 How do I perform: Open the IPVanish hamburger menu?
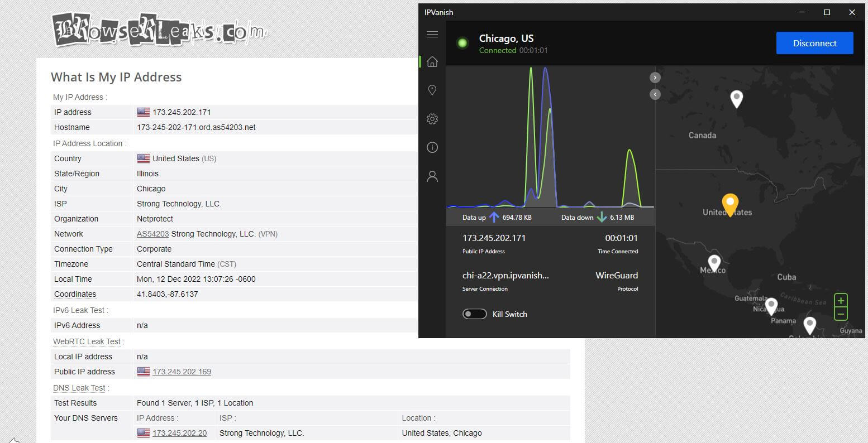point(432,35)
